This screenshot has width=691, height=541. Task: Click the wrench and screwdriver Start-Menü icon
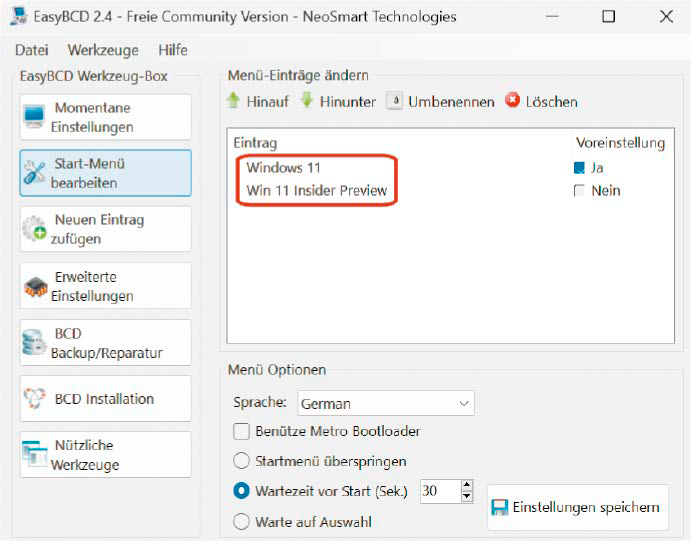click(34, 172)
